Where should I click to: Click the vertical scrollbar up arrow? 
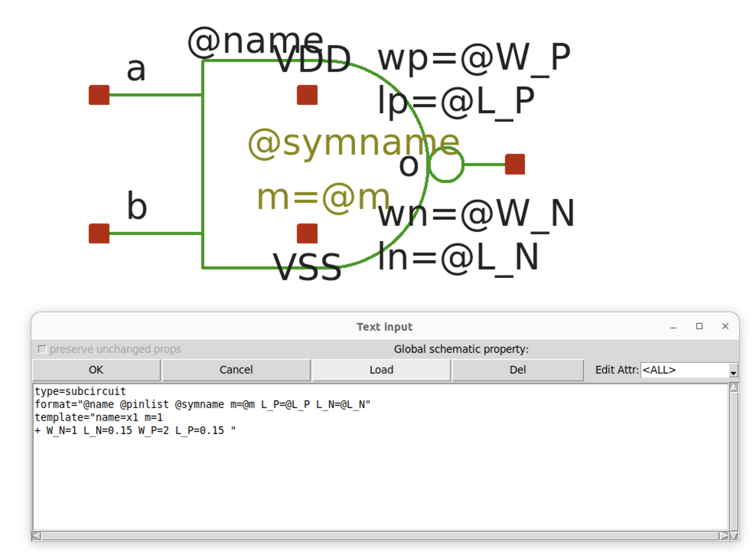(734, 387)
